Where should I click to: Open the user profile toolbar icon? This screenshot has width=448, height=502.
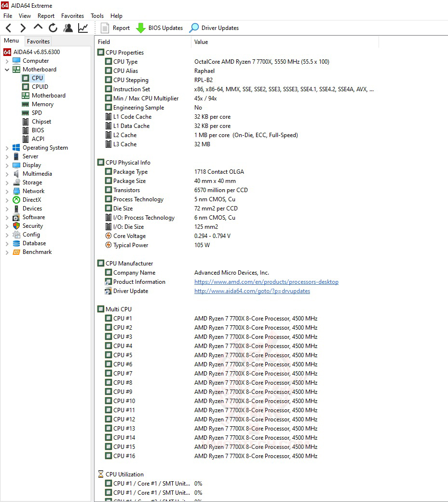point(68,28)
